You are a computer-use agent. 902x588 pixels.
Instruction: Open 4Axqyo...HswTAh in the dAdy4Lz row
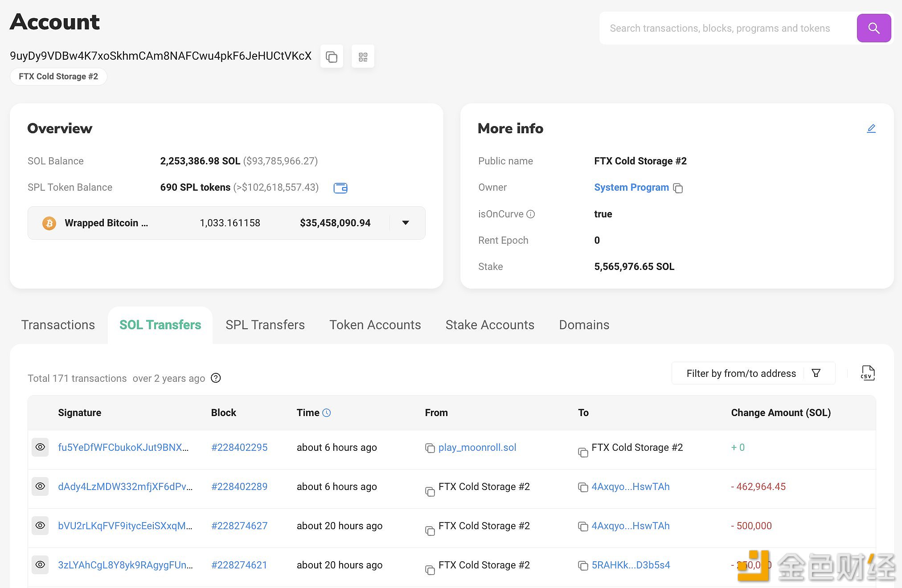[x=631, y=486]
